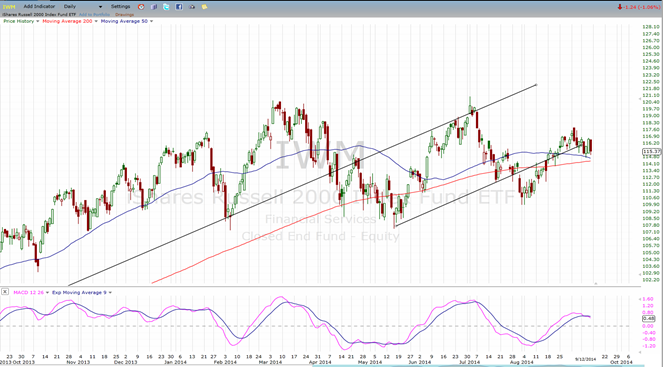The height and width of the screenshot is (367, 663).
Task: Click the current price label 115.37
Action: 651,151
